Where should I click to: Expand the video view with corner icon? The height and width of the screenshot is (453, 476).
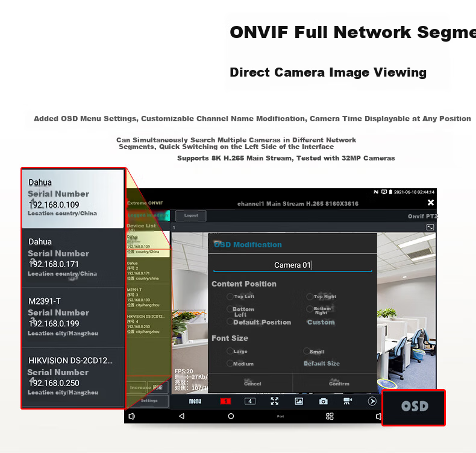[430, 227]
